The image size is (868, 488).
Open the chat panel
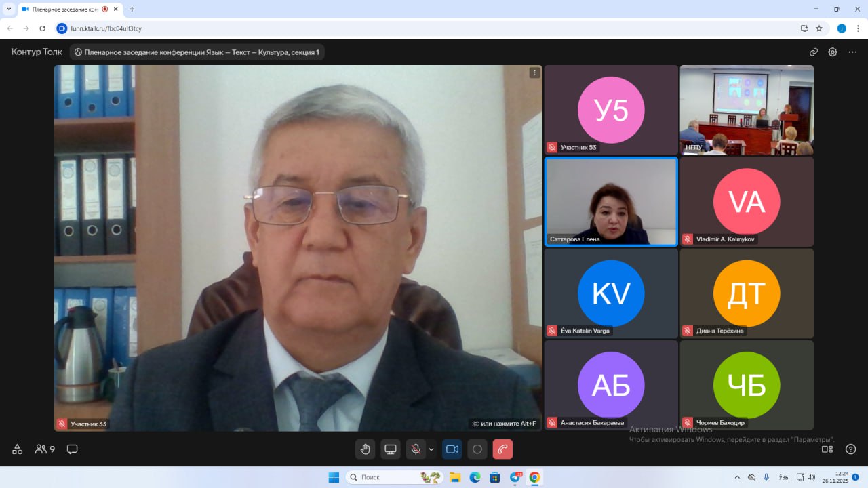click(73, 449)
